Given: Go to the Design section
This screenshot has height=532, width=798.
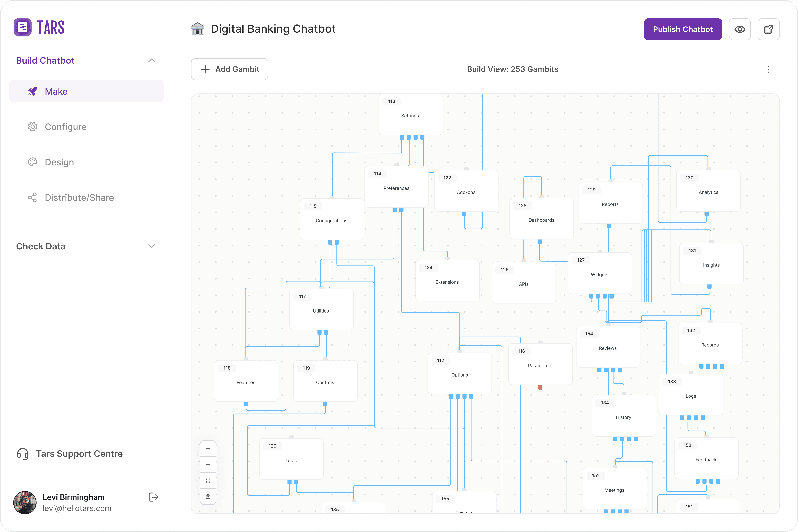Looking at the screenshot, I should pyautogui.click(x=59, y=162).
